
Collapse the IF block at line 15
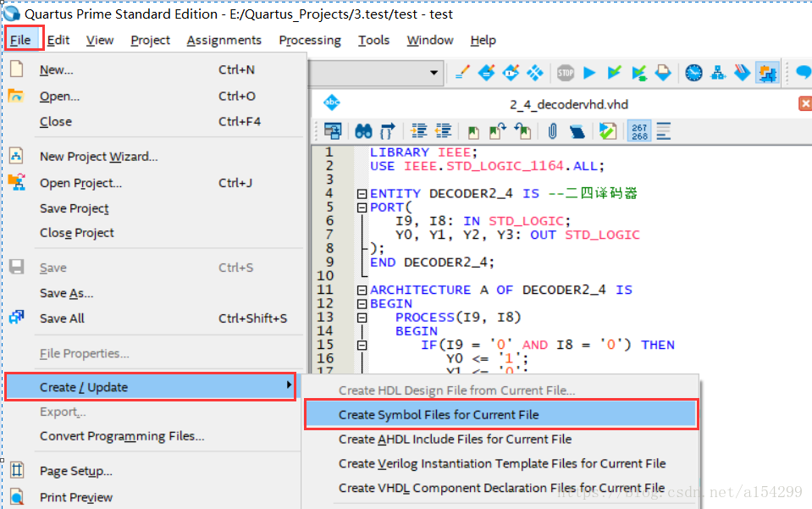(362, 345)
